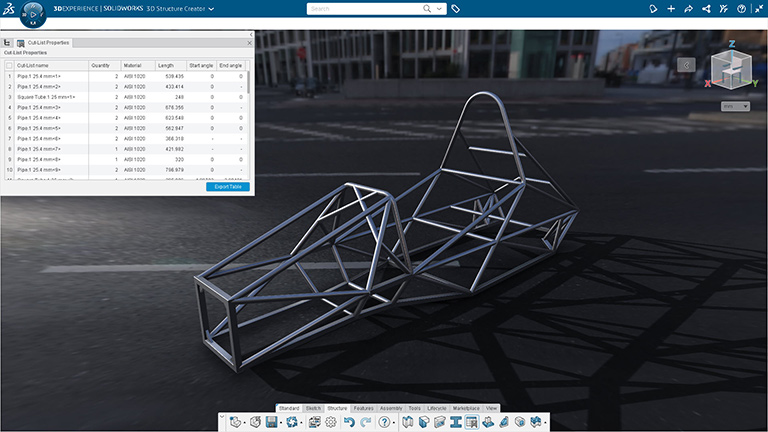Switch to the Features tab
Screen dimensions: 768x432
click(x=363, y=408)
